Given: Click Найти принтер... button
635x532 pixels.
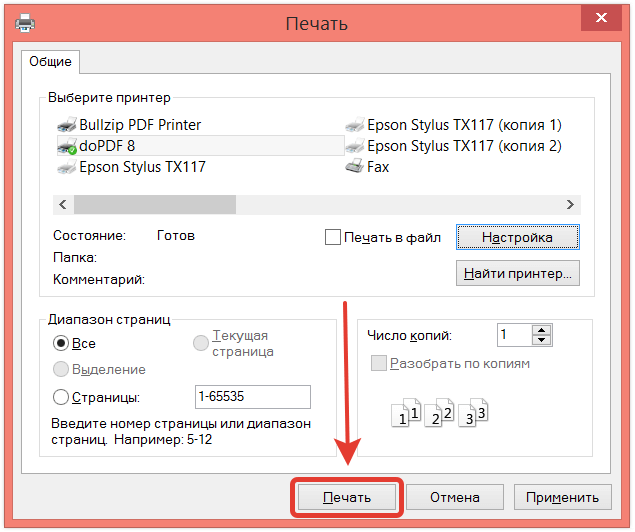Looking at the screenshot, I should [518, 273].
